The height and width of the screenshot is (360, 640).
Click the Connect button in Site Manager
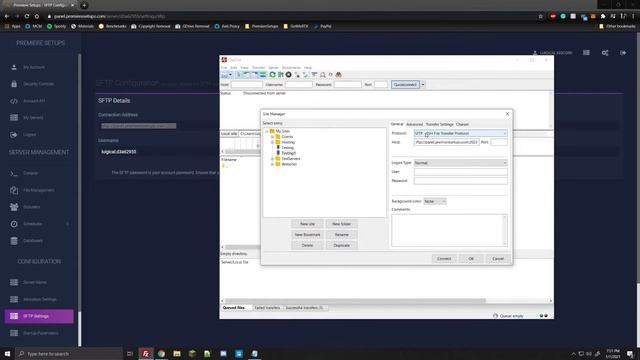point(444,259)
